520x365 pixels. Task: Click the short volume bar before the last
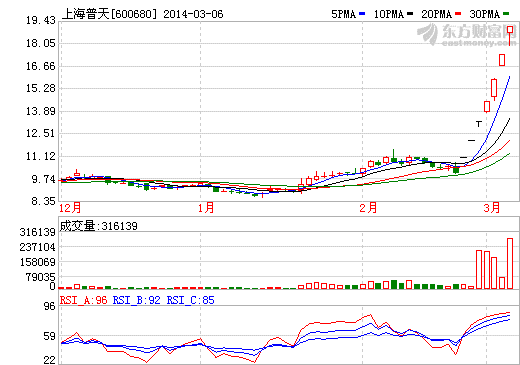(x=502, y=283)
